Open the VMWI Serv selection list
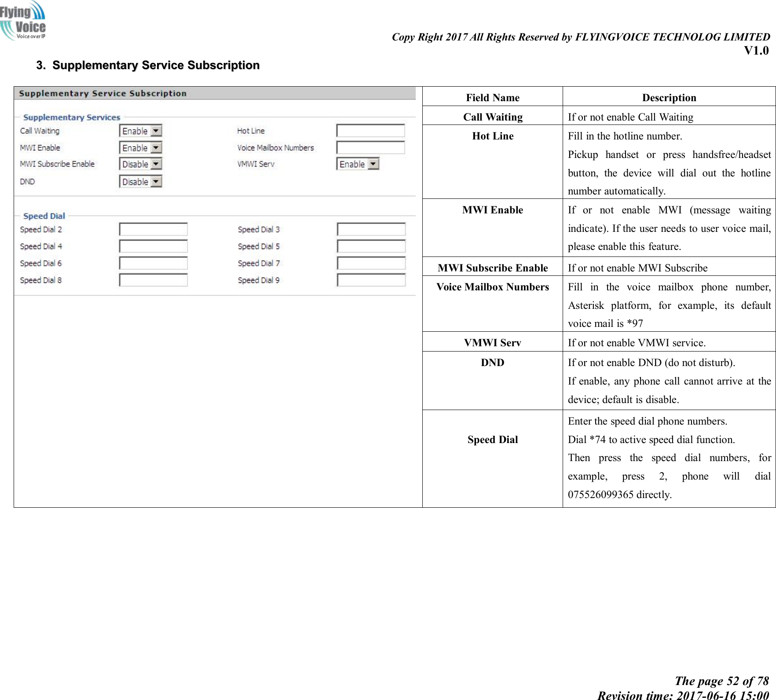776x700 pixels. pyautogui.click(x=357, y=164)
